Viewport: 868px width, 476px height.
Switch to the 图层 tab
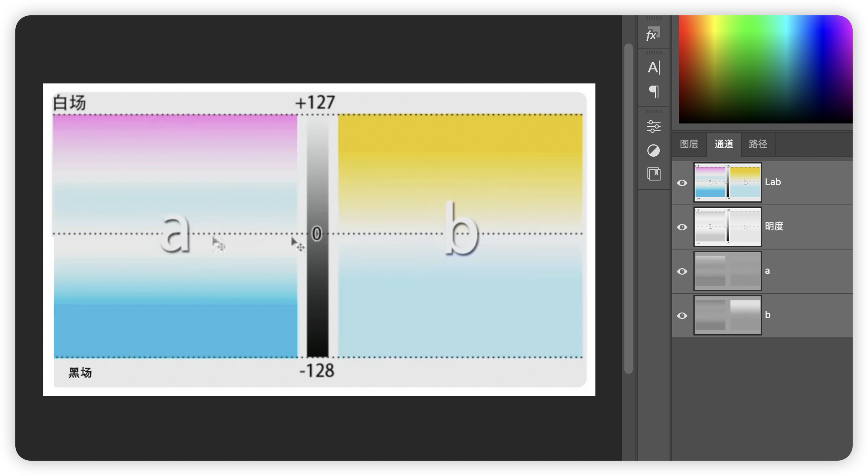(689, 144)
